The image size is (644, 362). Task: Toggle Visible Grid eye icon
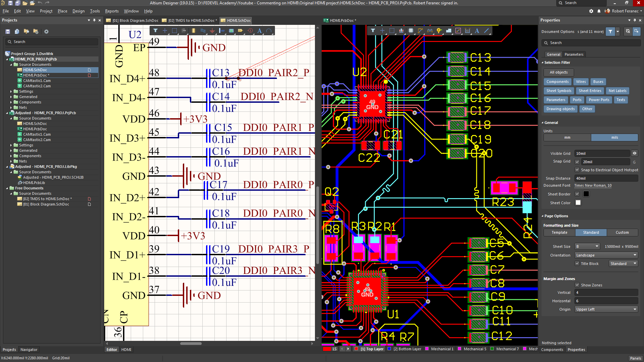tap(635, 153)
